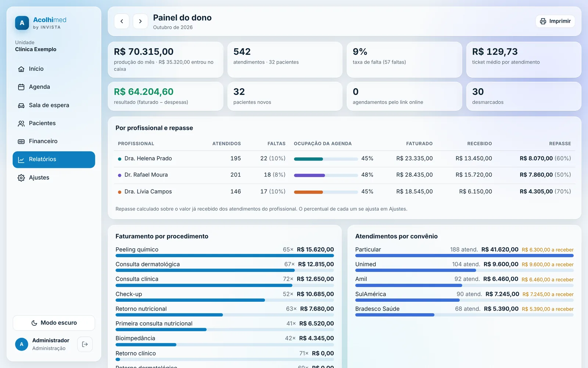The width and height of the screenshot is (588, 368).
Task: Go to next month with right chevron
Action: (140, 21)
